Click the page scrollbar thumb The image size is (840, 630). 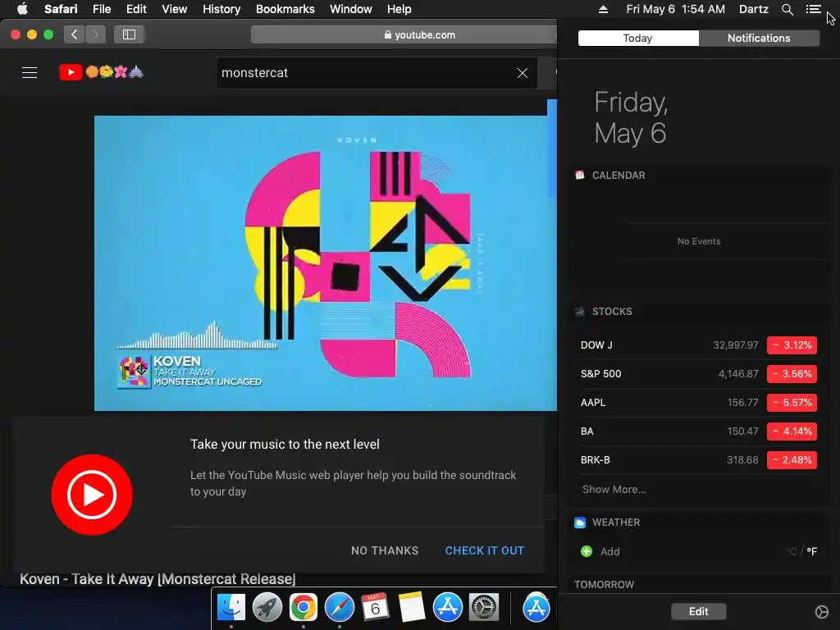[x=551, y=148]
